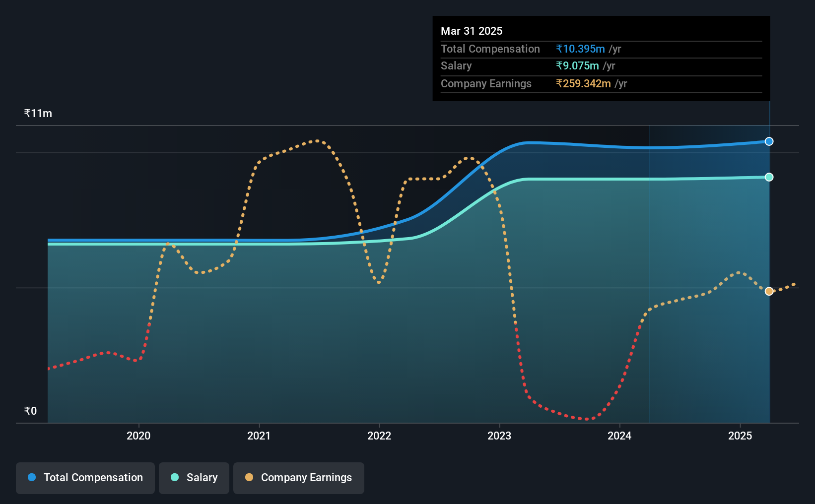
Task: Click the ₹0 y-axis label
Action: [x=30, y=411]
